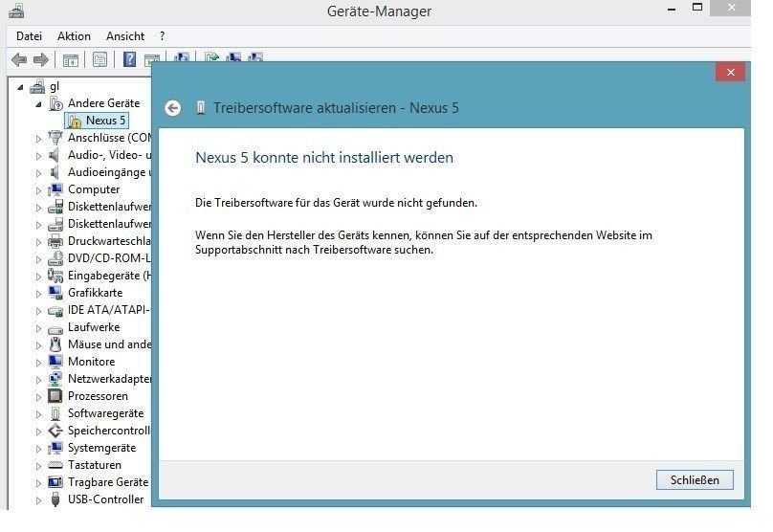The width and height of the screenshot is (773, 532).
Task: Open the ? help menu
Action: [x=163, y=36]
